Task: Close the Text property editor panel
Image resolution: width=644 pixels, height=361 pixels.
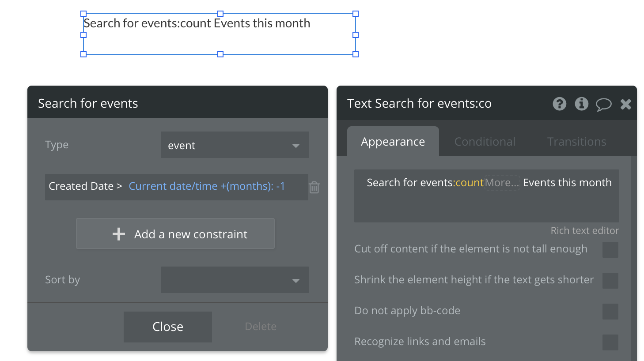Action: pos(625,104)
